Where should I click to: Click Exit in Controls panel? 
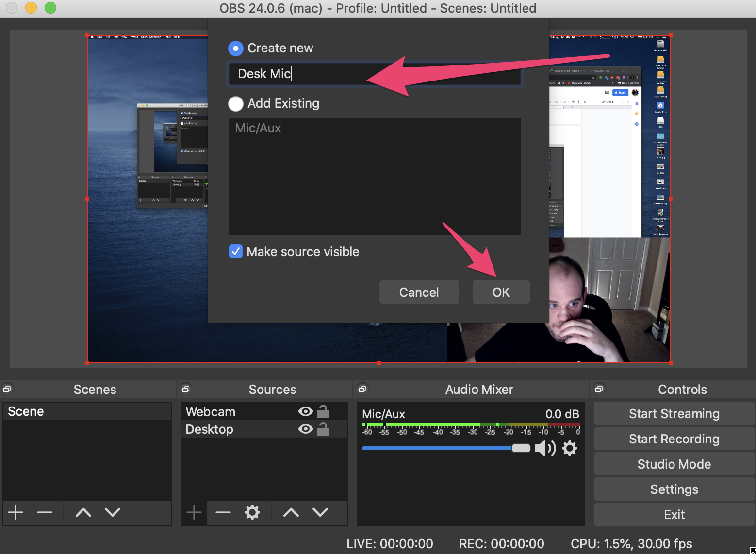pos(674,515)
